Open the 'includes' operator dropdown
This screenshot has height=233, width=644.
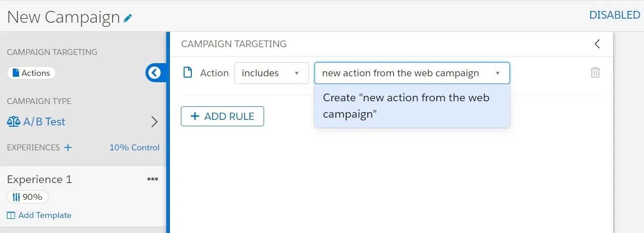(x=271, y=73)
